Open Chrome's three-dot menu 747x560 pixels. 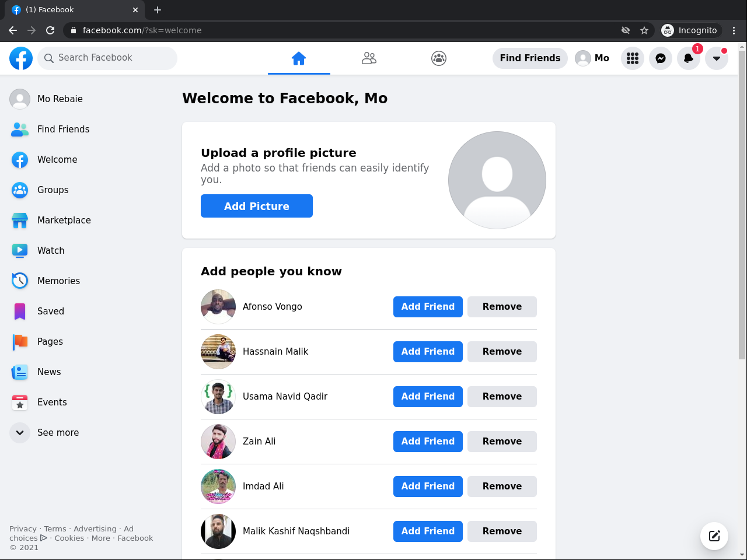pyautogui.click(x=734, y=30)
